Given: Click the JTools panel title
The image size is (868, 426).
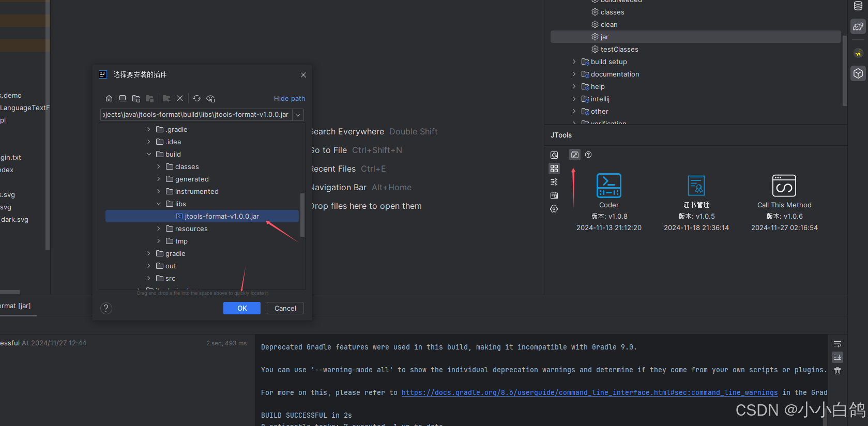Looking at the screenshot, I should click(x=561, y=135).
